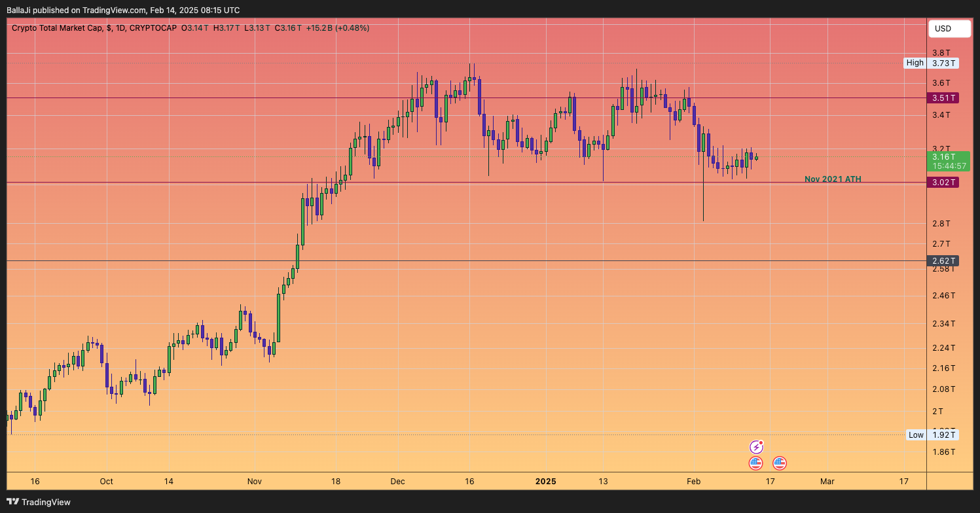This screenshot has height=513, width=980.
Task: Click the green 3.16T current price label
Action: coord(949,161)
